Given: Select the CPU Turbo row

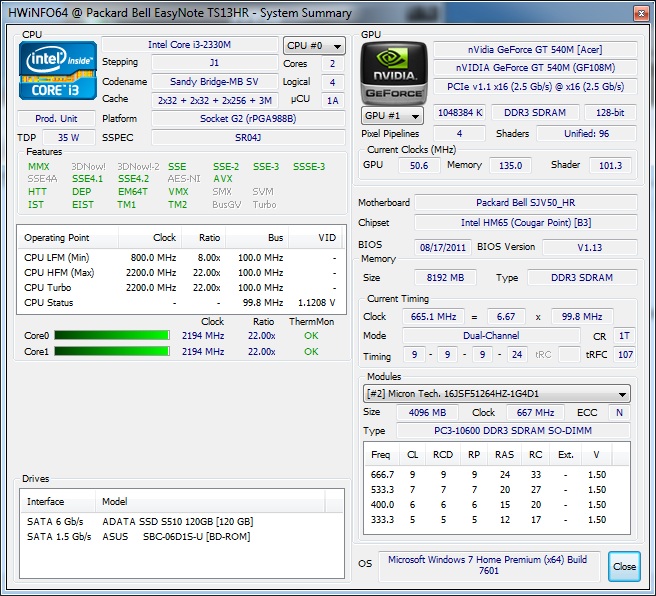Looking at the screenshot, I should 181,288.
